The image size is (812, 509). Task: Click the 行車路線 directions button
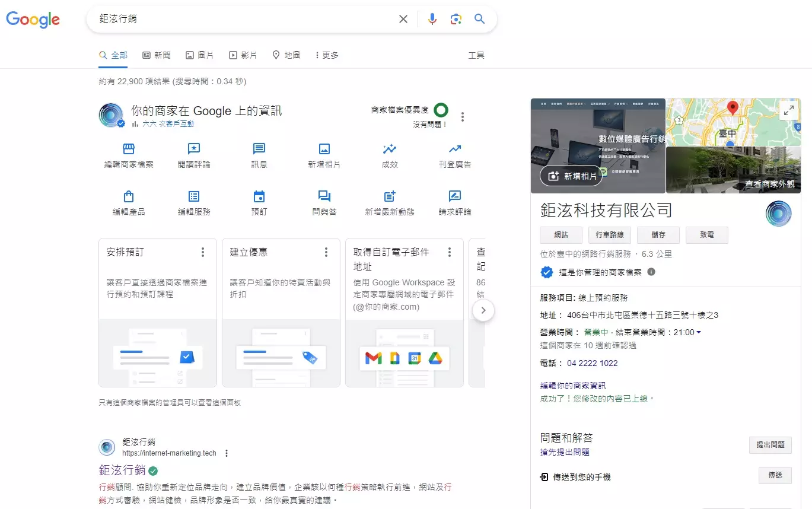(609, 235)
